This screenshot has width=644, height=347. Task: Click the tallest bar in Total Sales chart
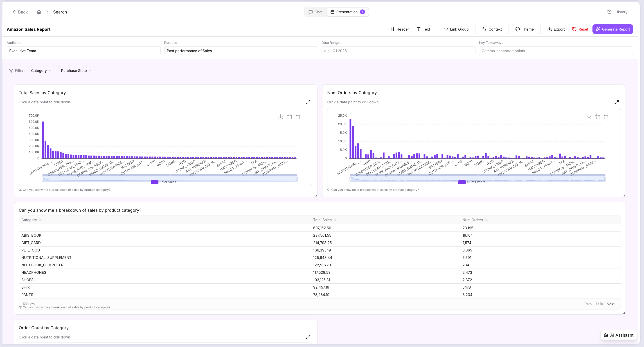(43, 140)
